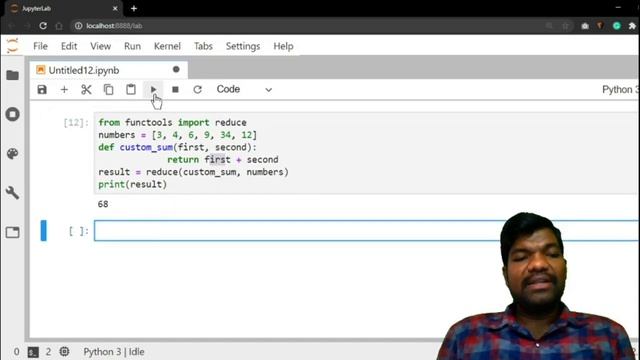Open the File Browser sidebar folder icon
This screenshot has height=360, width=640.
pos(13,75)
